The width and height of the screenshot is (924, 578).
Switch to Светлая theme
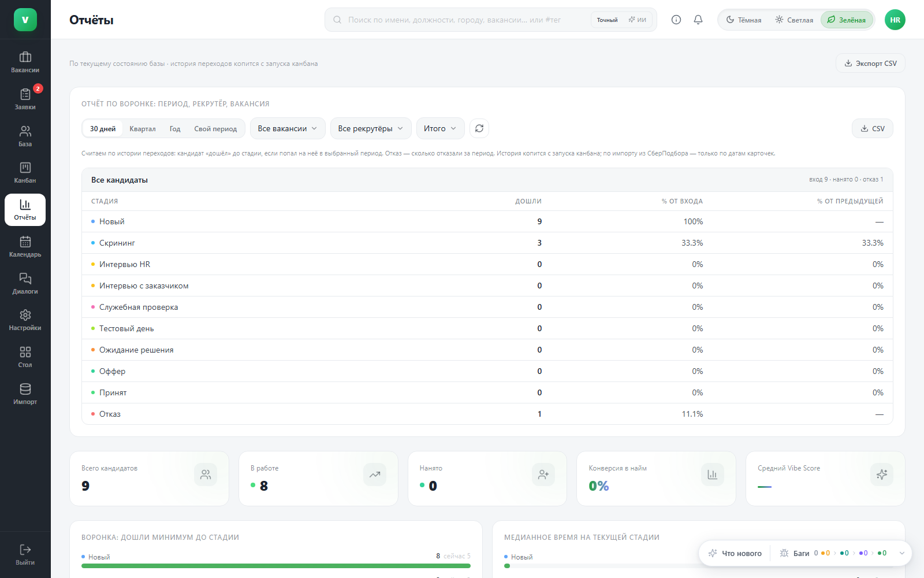[794, 20]
